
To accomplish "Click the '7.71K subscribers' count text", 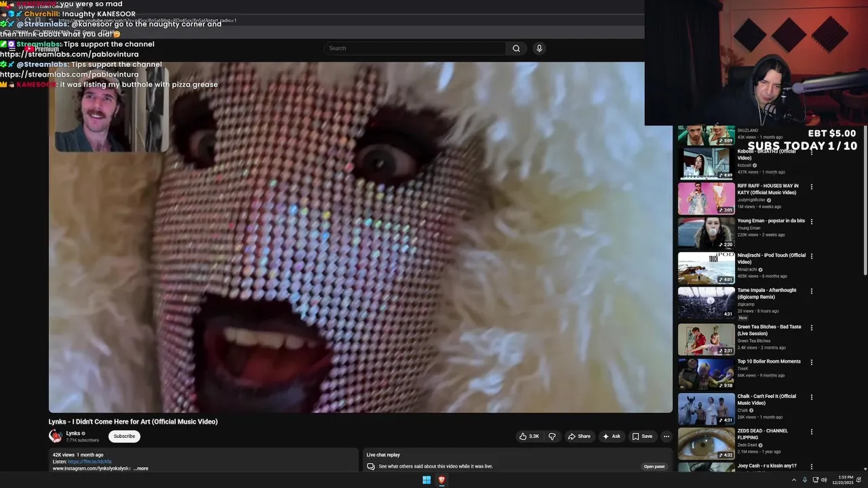I will 82,441.
